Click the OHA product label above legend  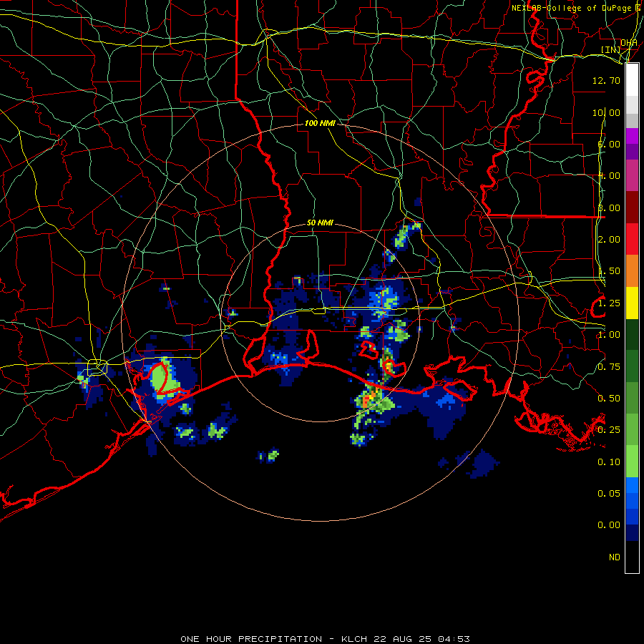tap(629, 43)
